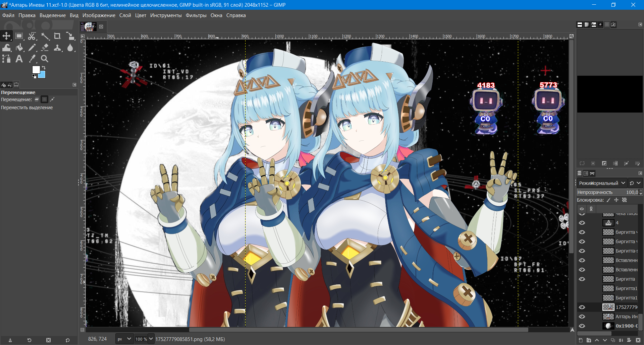Choose the Scissors Select tool
This screenshot has width=644, height=345.
pyautogui.click(x=32, y=36)
